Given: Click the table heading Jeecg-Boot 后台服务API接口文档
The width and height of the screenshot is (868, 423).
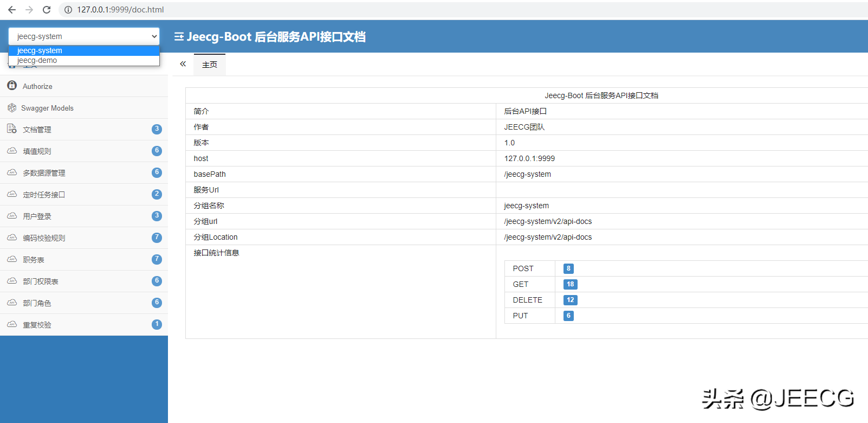Looking at the screenshot, I should click(x=601, y=95).
